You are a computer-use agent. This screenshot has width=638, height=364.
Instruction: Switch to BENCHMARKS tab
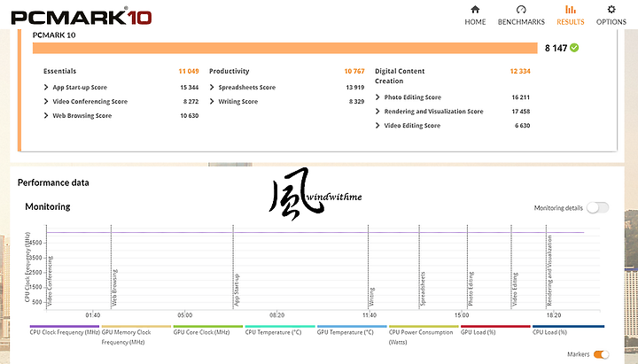click(521, 22)
